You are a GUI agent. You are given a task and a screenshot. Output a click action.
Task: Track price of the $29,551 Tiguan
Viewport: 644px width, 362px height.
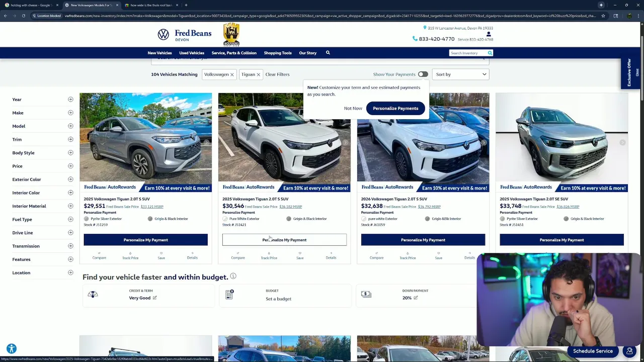[x=130, y=256]
